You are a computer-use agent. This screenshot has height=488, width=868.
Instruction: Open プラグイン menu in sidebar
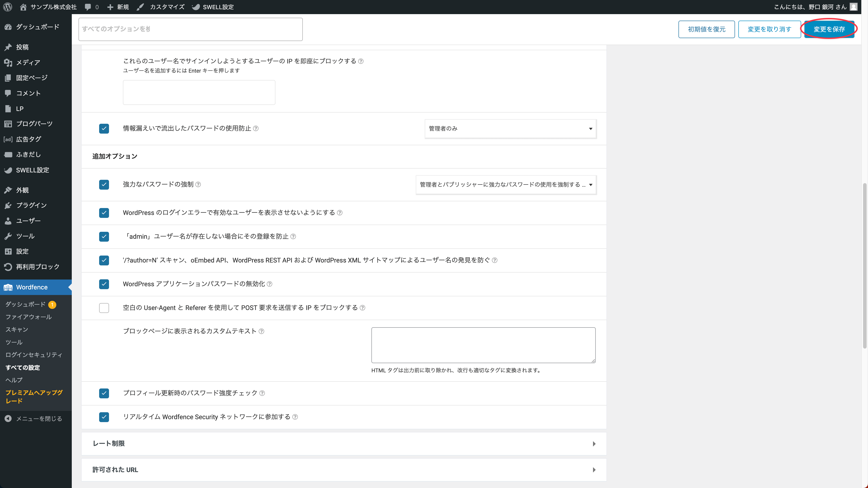[31, 205]
